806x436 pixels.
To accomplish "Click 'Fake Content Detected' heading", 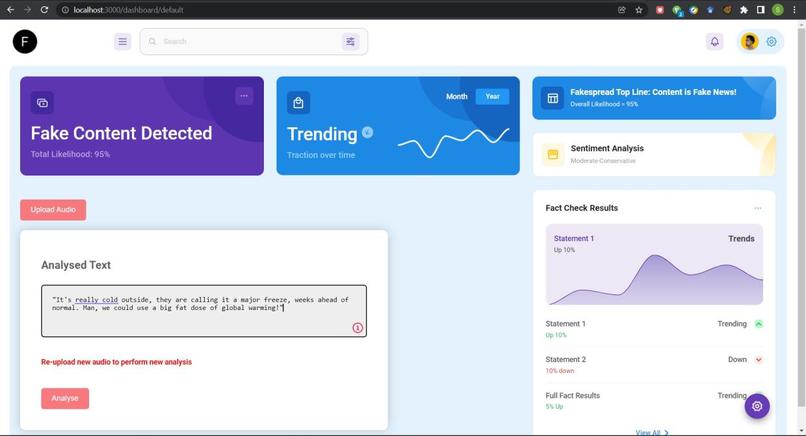I will pyautogui.click(x=121, y=133).
